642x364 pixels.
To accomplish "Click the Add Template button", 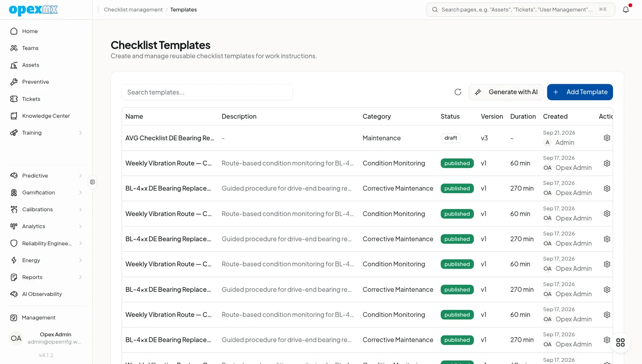I will click(x=580, y=92).
